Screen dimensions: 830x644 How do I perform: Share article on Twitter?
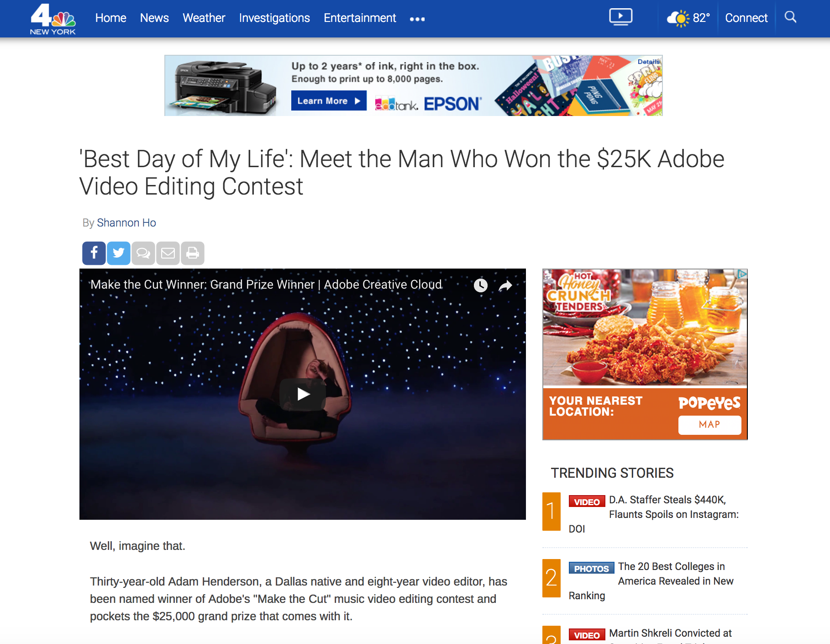(119, 253)
